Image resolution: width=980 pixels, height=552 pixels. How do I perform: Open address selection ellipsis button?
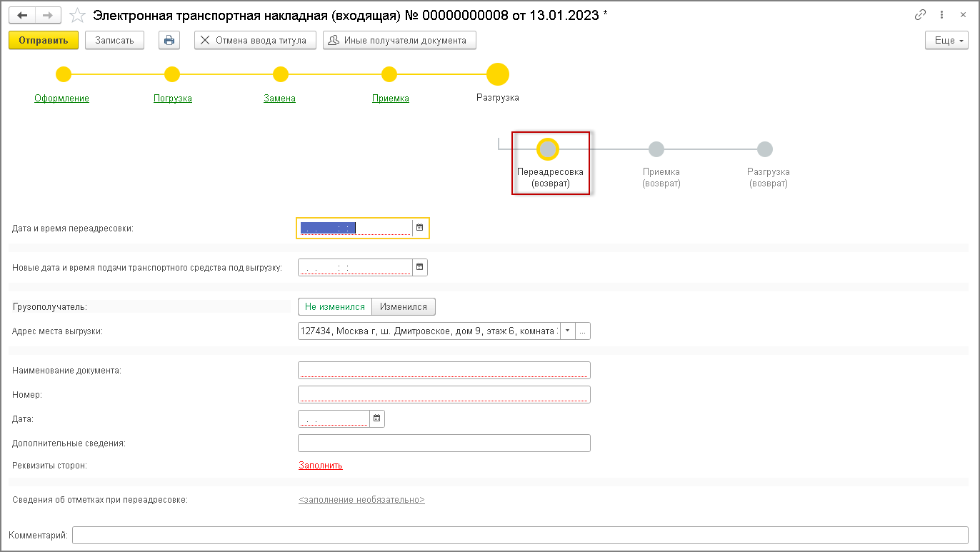(x=583, y=331)
